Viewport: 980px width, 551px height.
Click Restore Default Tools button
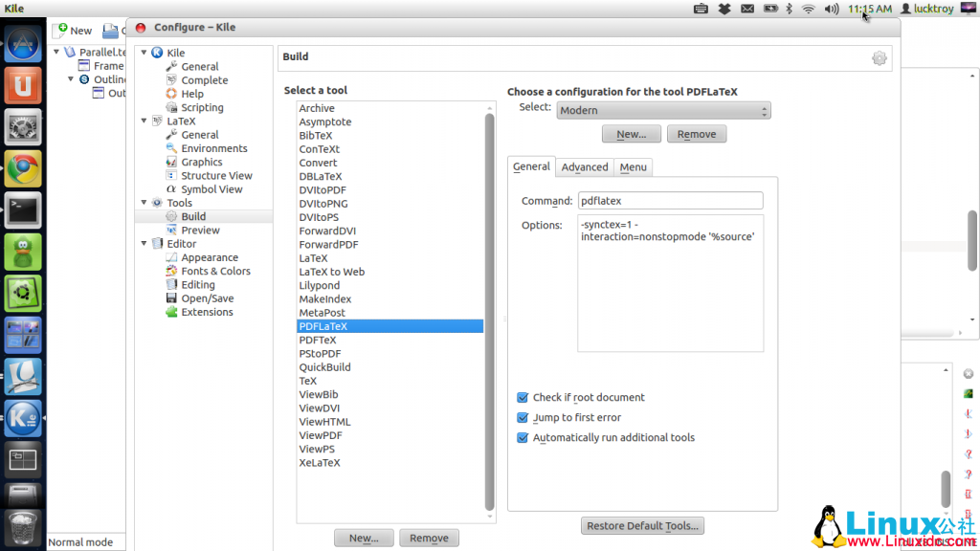pos(642,525)
